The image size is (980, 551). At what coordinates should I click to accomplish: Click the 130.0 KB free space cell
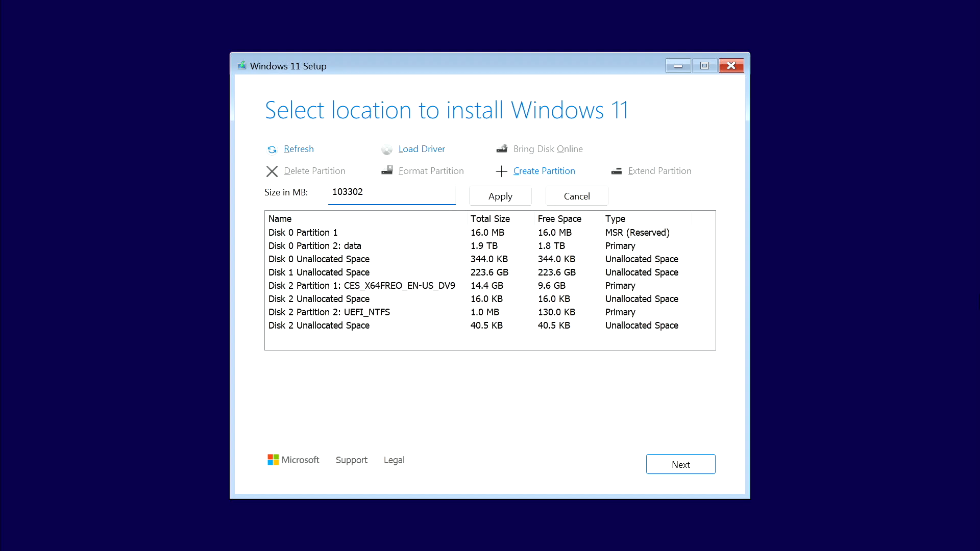click(556, 312)
